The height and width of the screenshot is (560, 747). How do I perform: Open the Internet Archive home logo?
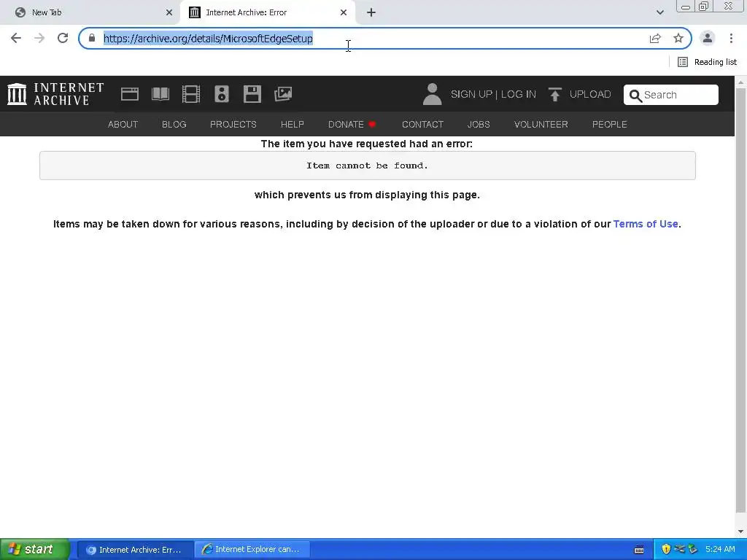click(55, 94)
